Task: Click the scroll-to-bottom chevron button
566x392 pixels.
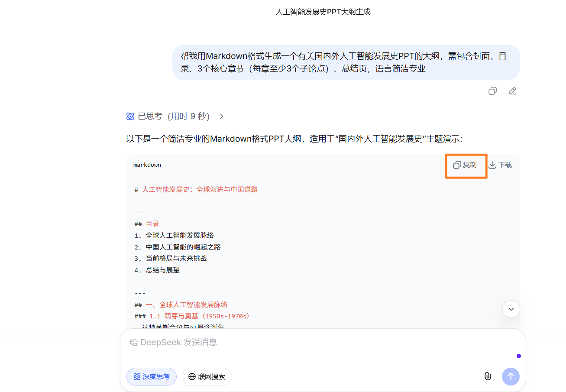Action: (511, 309)
